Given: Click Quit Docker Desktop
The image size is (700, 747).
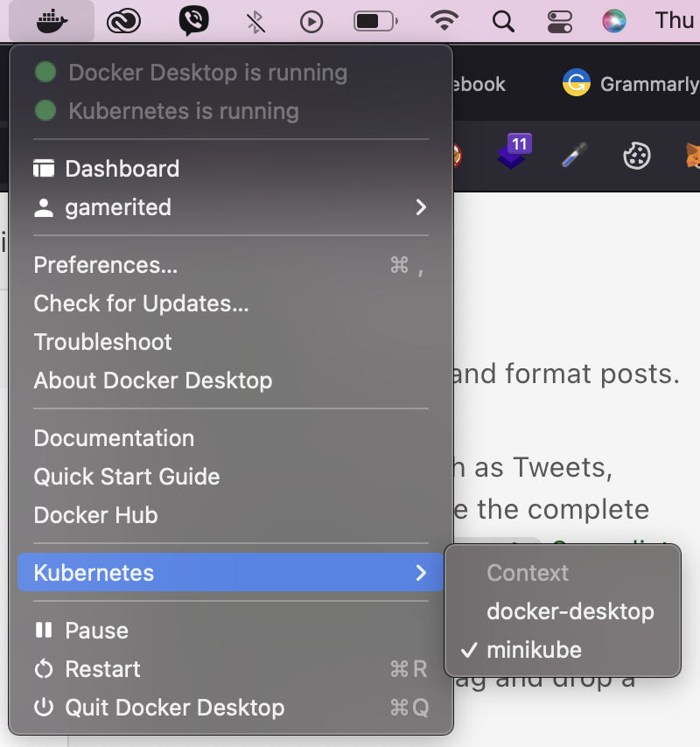Looking at the screenshot, I should point(174,708).
